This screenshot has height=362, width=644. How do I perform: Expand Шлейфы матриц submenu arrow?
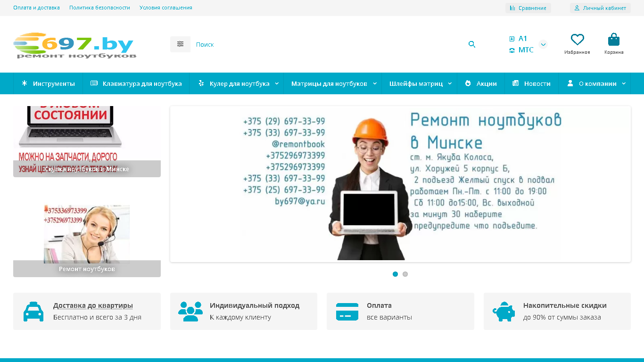[x=450, y=83]
